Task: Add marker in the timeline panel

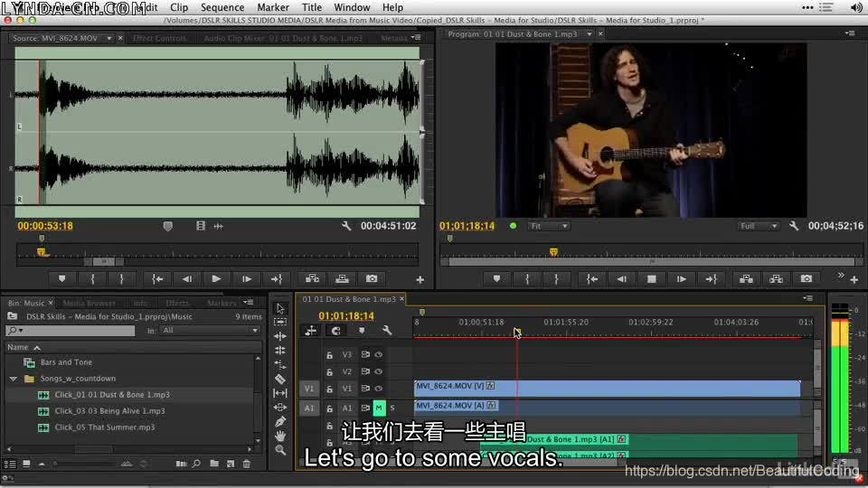Action: click(x=362, y=331)
